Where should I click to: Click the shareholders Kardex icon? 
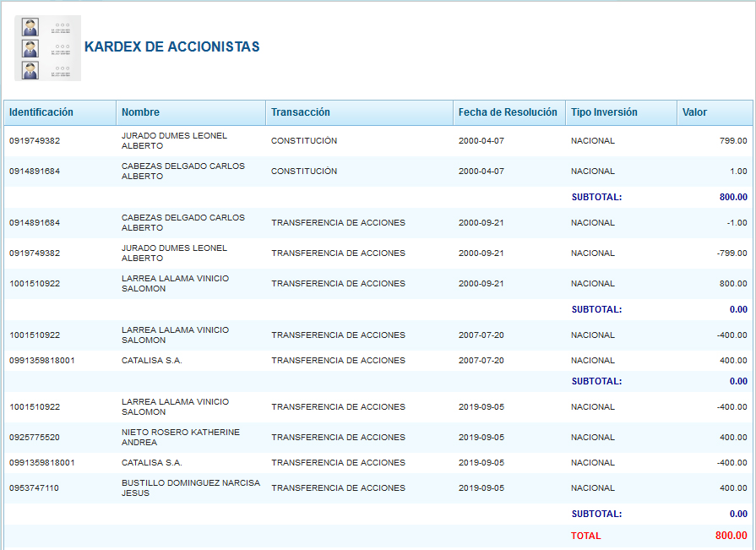[47, 48]
